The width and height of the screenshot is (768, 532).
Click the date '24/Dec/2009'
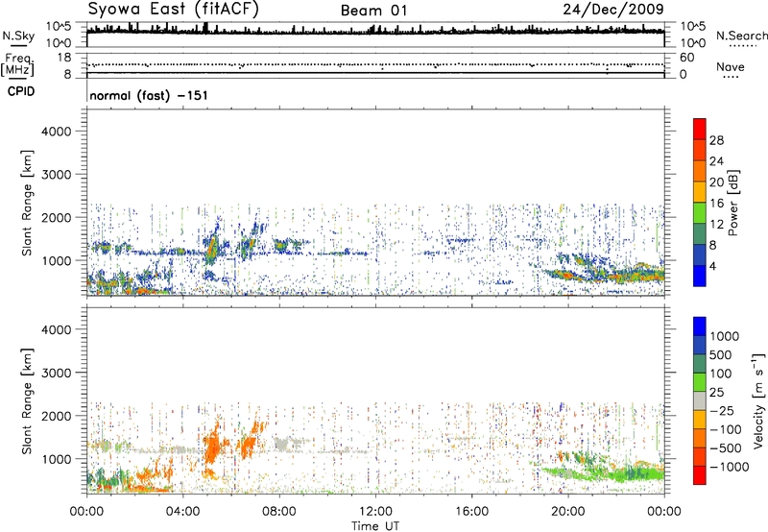coord(613,9)
